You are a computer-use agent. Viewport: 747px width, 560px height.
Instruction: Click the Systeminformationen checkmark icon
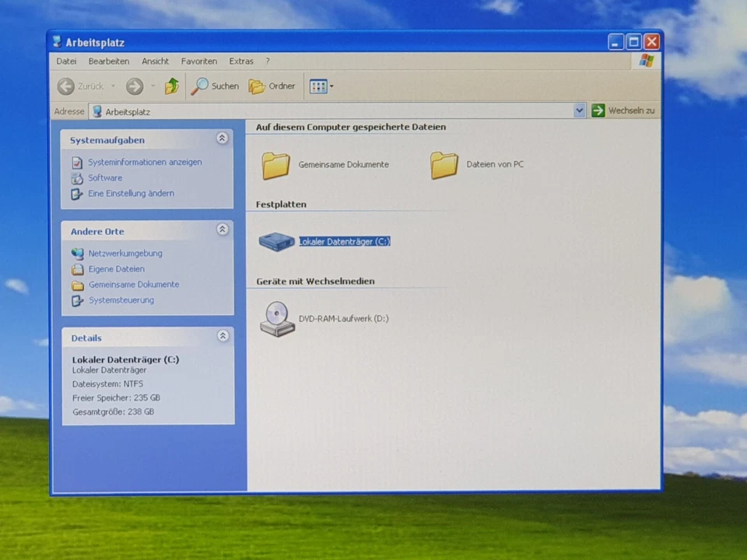77,163
